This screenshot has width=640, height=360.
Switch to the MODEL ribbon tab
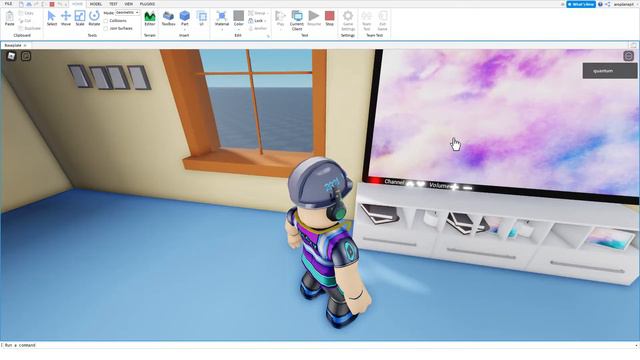96,4
